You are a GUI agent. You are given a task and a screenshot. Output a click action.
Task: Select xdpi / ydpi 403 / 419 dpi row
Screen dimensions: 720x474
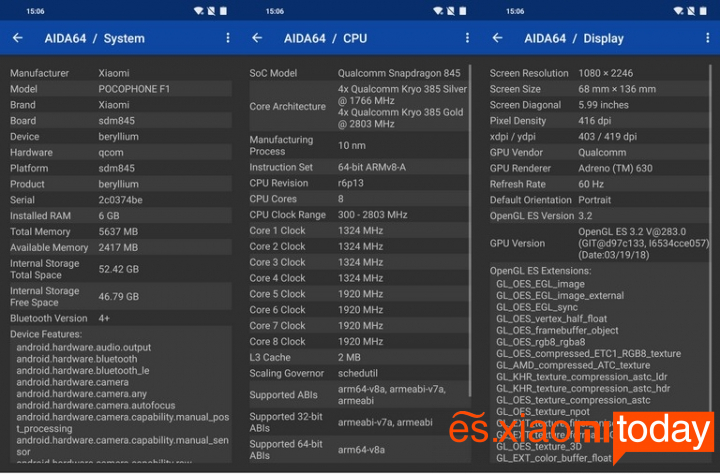pos(599,136)
